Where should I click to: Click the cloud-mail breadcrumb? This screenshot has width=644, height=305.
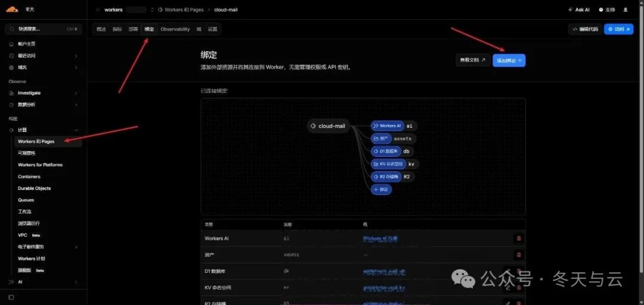coord(226,10)
